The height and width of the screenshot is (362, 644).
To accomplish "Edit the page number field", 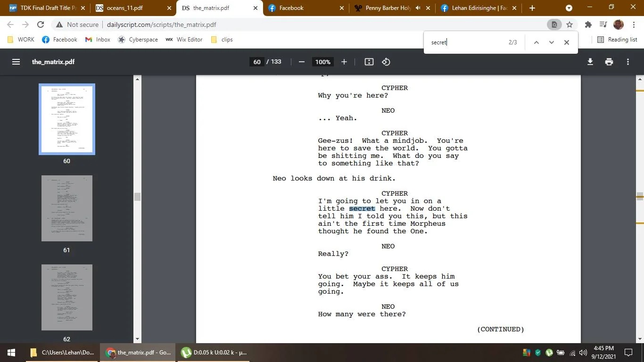I will 257,62.
